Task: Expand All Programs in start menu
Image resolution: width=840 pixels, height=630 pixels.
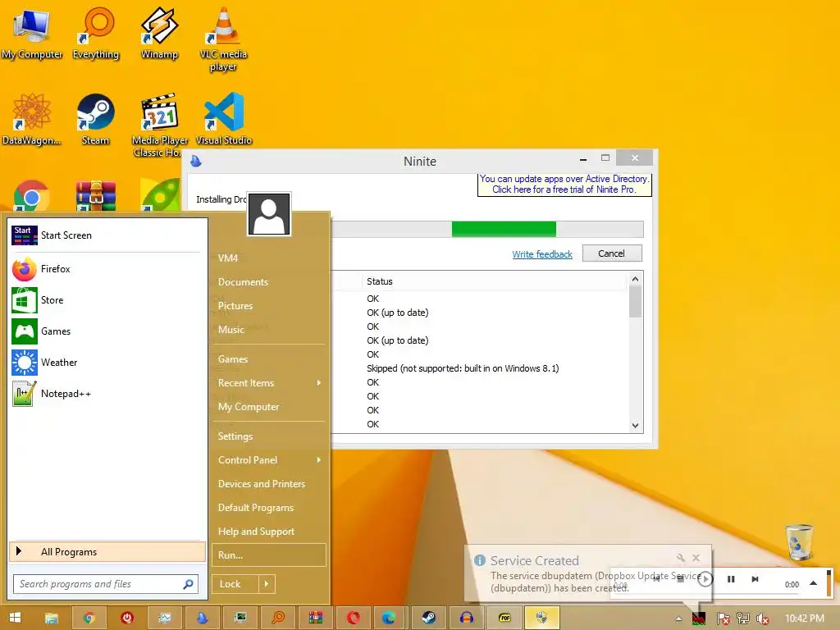Action: [107, 552]
